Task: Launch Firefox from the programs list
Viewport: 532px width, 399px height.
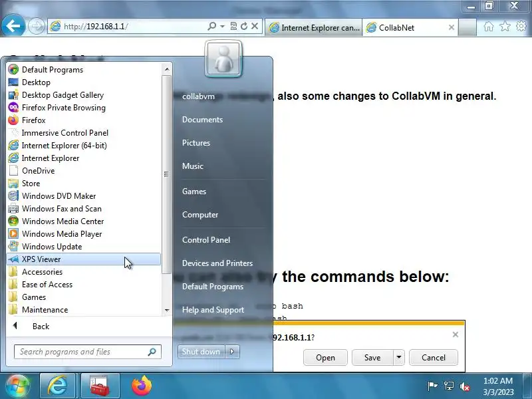Action: (x=83, y=120)
